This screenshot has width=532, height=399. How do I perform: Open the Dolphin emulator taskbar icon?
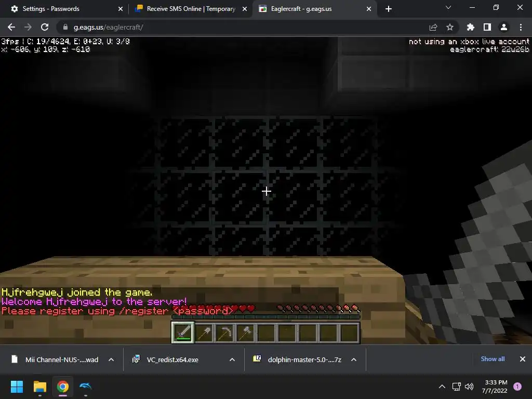86,387
